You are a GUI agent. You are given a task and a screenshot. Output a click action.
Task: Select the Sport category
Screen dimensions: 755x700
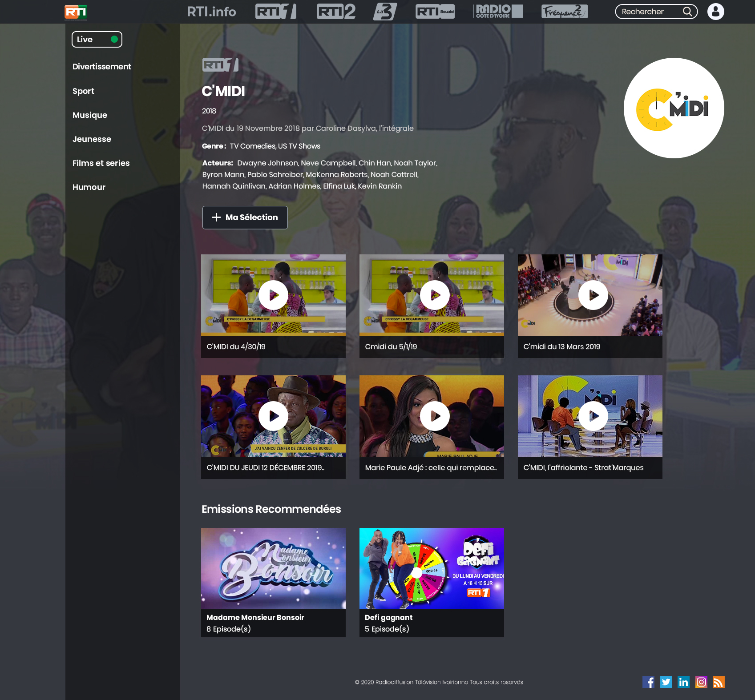(x=84, y=91)
